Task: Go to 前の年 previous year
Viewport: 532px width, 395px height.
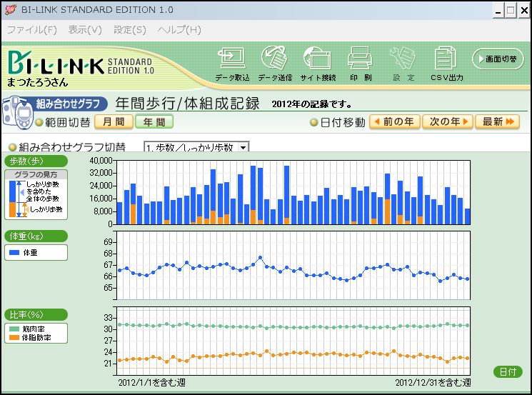Action: [x=394, y=122]
